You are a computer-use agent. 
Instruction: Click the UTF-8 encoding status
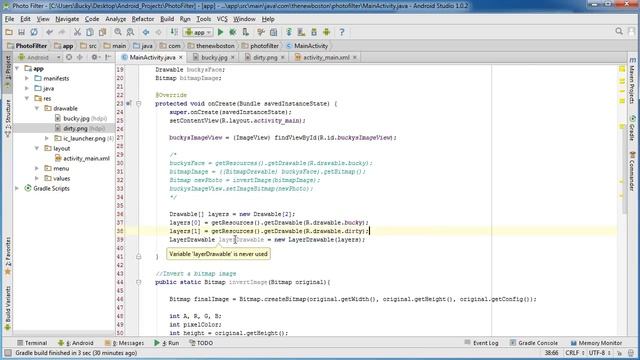click(x=599, y=353)
